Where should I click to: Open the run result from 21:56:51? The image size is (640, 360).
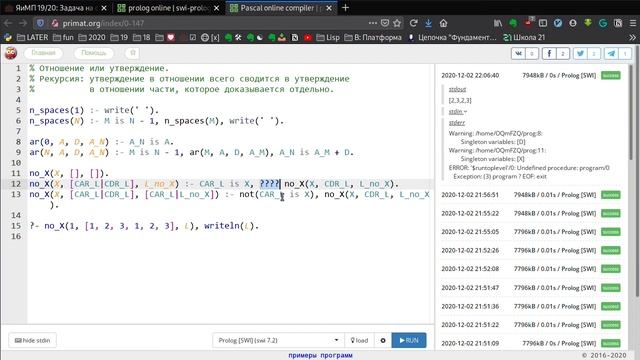coord(531,195)
